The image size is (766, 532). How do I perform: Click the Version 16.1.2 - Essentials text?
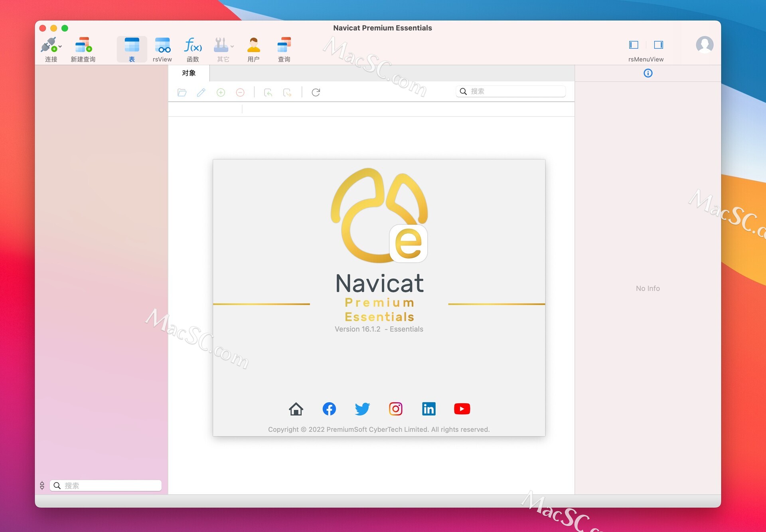pyautogui.click(x=379, y=329)
